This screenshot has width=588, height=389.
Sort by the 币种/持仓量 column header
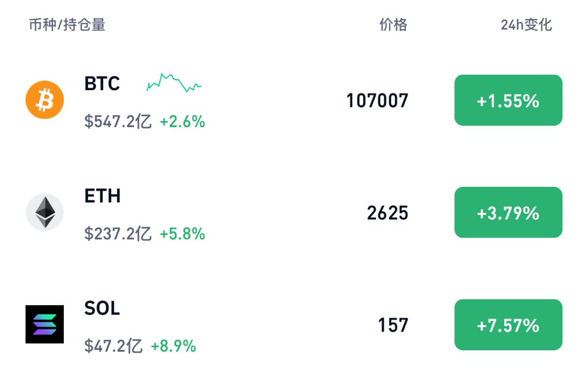click(67, 24)
